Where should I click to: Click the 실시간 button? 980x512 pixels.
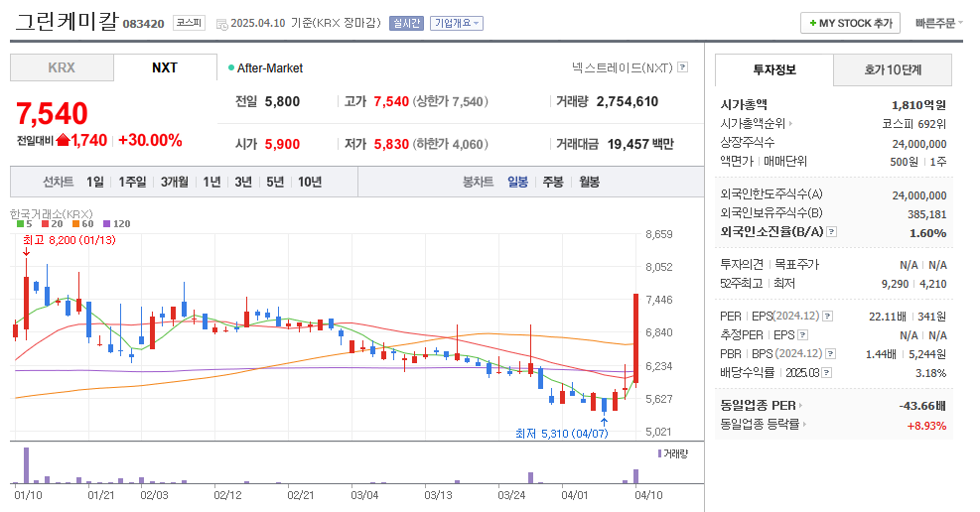pos(406,23)
